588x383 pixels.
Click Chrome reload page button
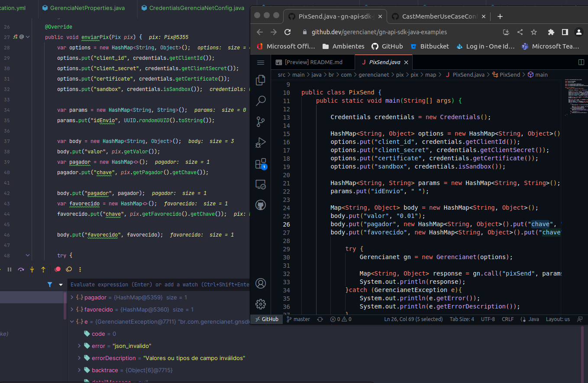[x=288, y=32]
